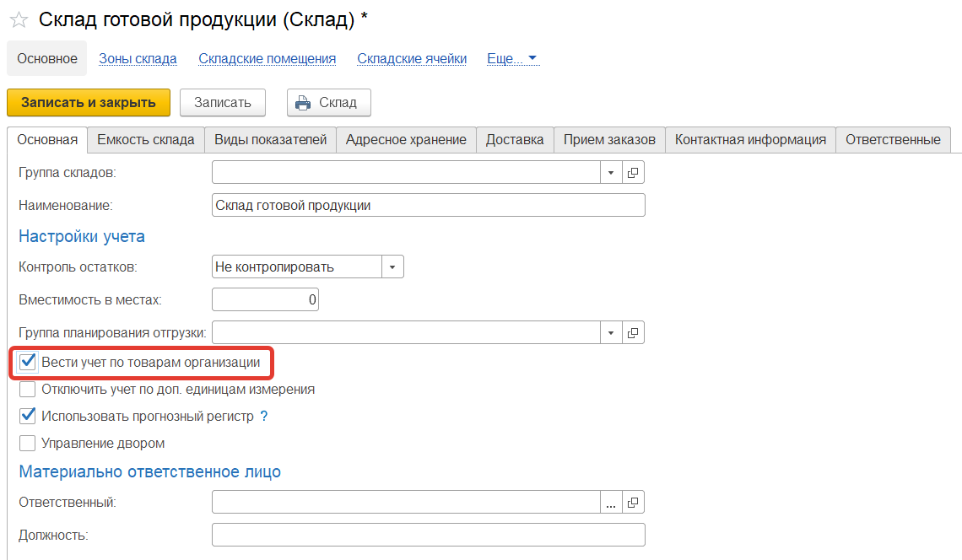
Task: Click ellipsis select button in Ответственный field
Action: [611, 503]
